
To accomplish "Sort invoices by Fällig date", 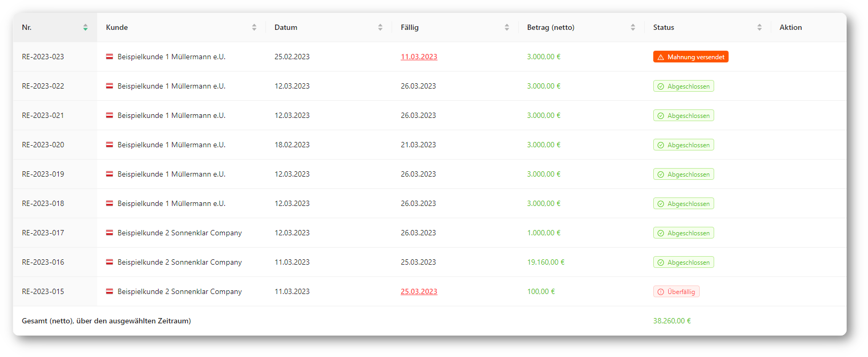I will pyautogui.click(x=506, y=27).
